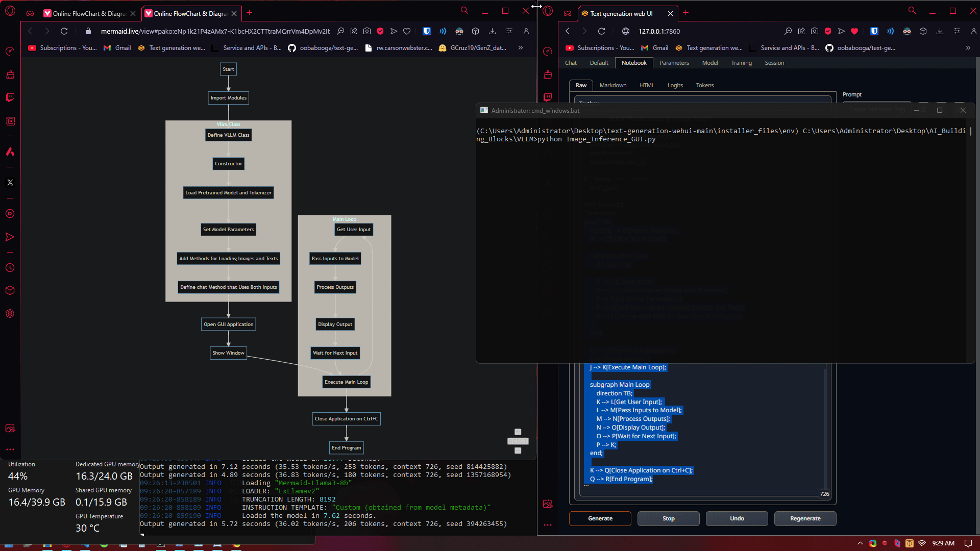Open downloads icon in left browser window
The width and height of the screenshot is (980, 551).
click(492, 31)
